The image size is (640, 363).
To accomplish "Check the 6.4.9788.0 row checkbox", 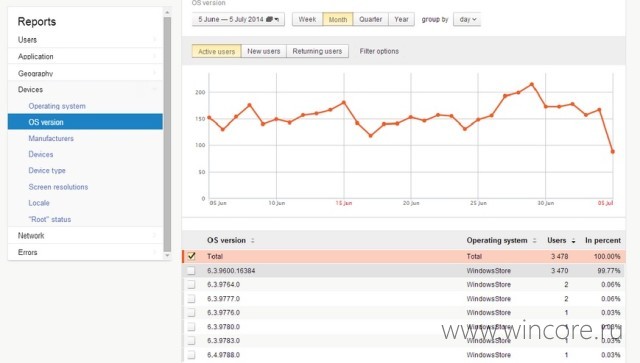I will coord(191,354).
